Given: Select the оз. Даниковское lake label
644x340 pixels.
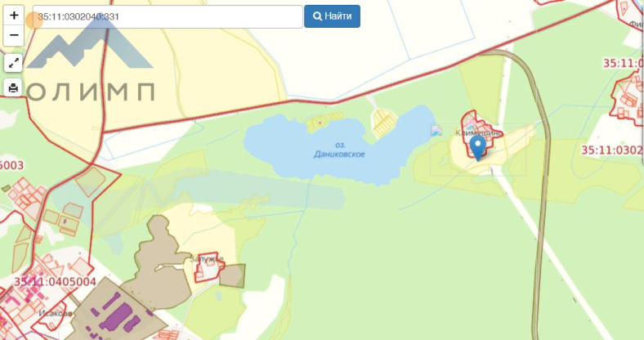Looking at the screenshot, I should (x=339, y=150).
